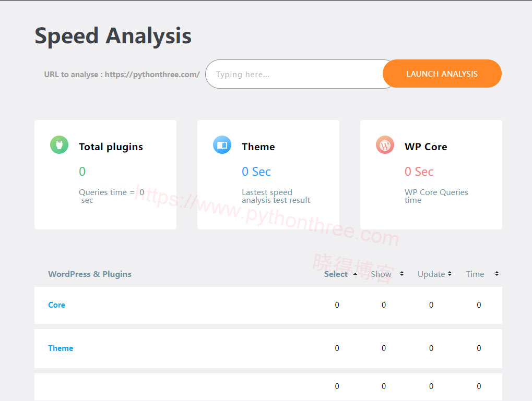Image resolution: width=532 pixels, height=401 pixels.
Task: Open the Core row link
Action: click(x=57, y=305)
